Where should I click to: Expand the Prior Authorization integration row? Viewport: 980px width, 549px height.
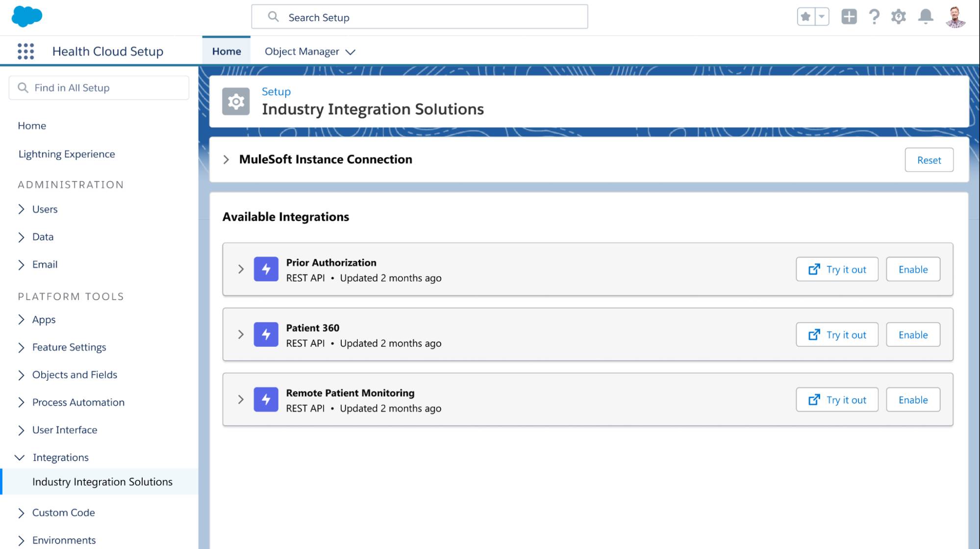tap(240, 269)
